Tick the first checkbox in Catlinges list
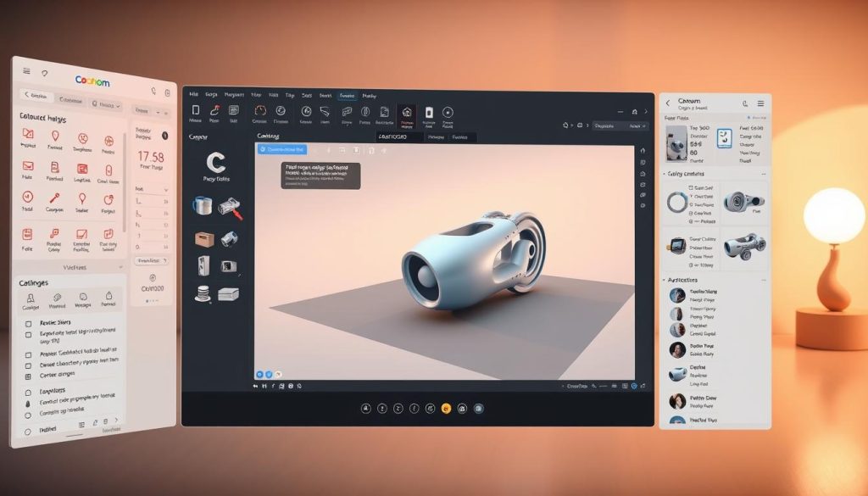 tap(28, 324)
